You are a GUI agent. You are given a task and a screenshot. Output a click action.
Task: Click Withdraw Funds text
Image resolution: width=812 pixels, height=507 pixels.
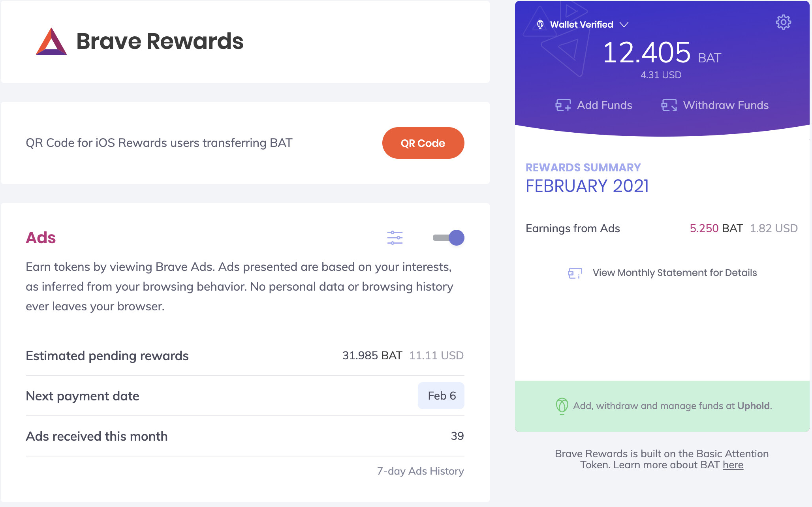[x=726, y=105]
